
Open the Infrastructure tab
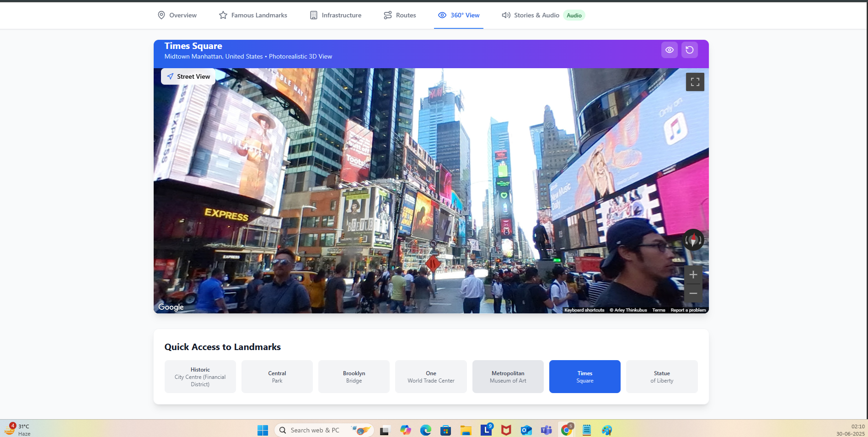click(x=336, y=15)
